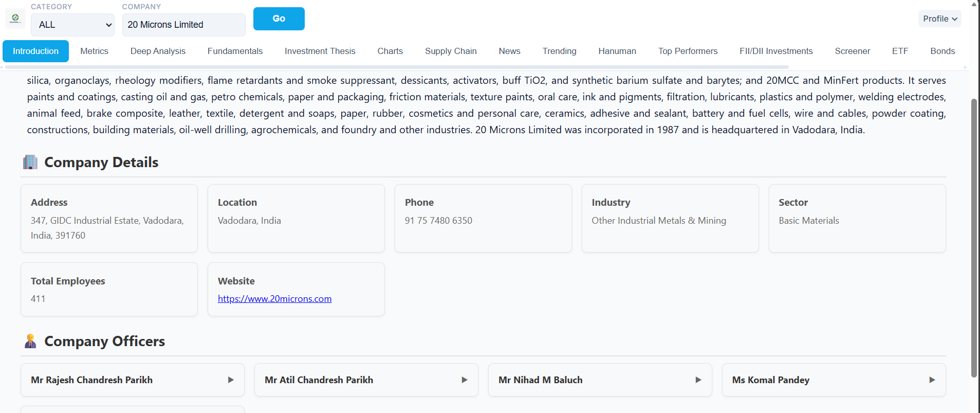Screen dimensions: 980x413
Task: Open the Deep Analysis tab
Action: pos(158,51)
